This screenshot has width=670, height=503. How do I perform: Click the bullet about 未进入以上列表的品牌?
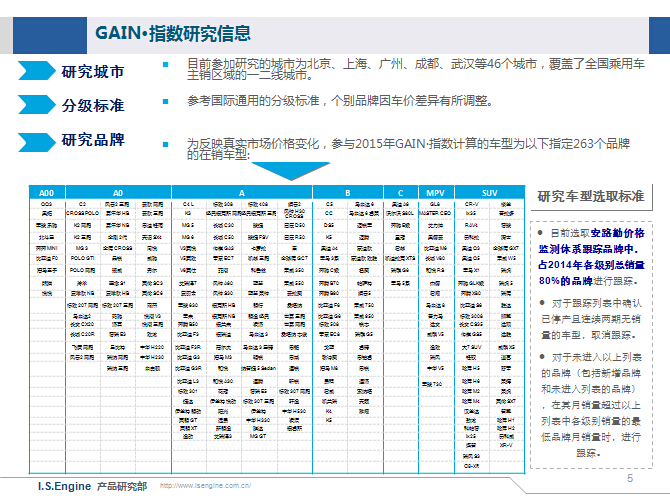(591, 405)
